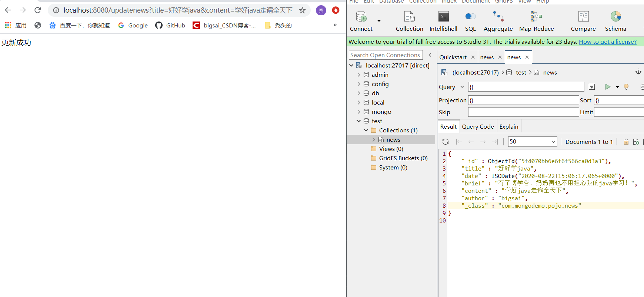Select the GridFS Buckets (0) folder

point(399,158)
